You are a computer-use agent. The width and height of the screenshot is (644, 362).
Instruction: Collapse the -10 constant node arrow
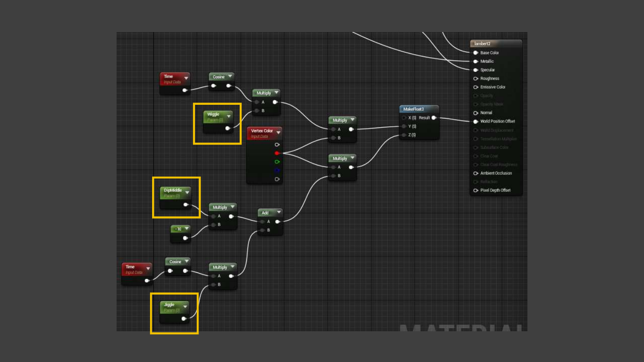click(187, 228)
